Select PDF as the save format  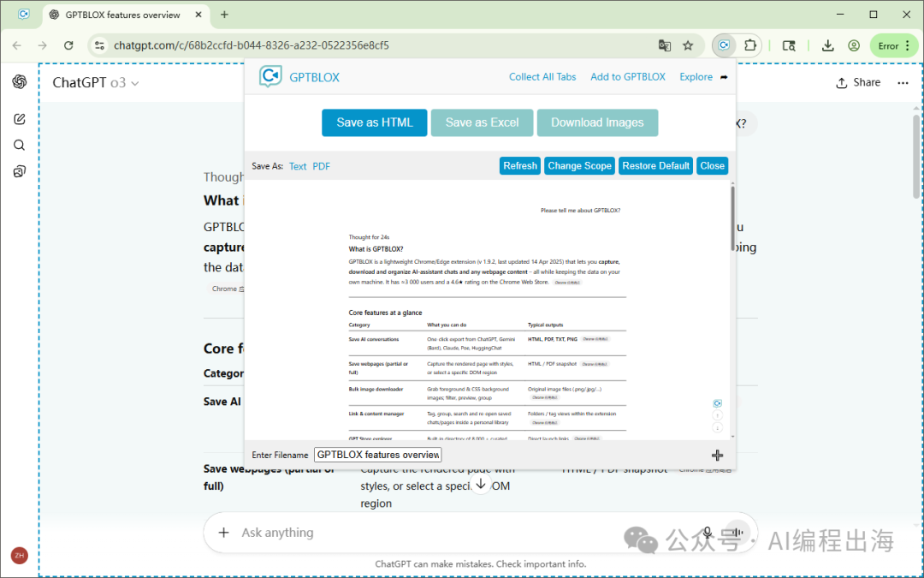tap(321, 166)
